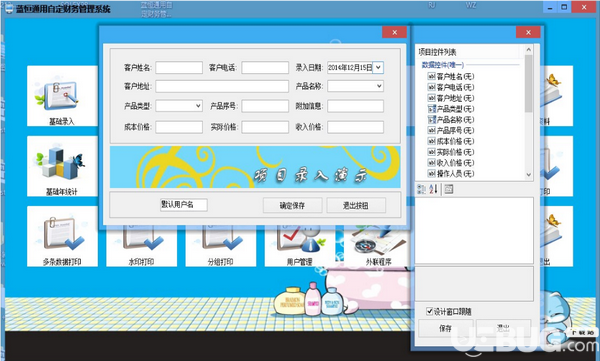Open the 基础年统计 cubes icon
Screen dimensions: 600x361
62,166
